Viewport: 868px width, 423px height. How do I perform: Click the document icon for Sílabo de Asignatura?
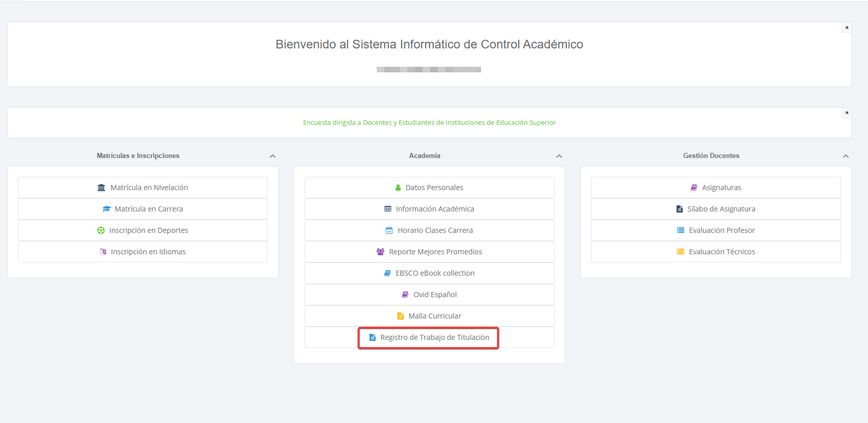coord(679,209)
